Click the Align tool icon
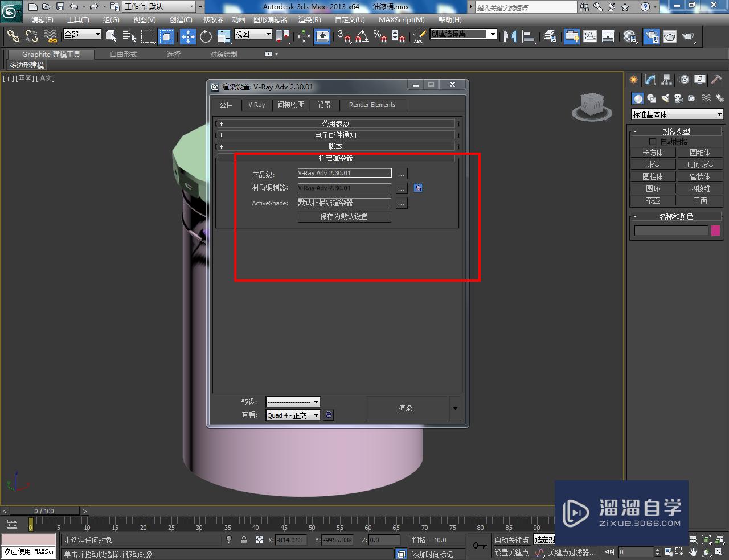 529,36
